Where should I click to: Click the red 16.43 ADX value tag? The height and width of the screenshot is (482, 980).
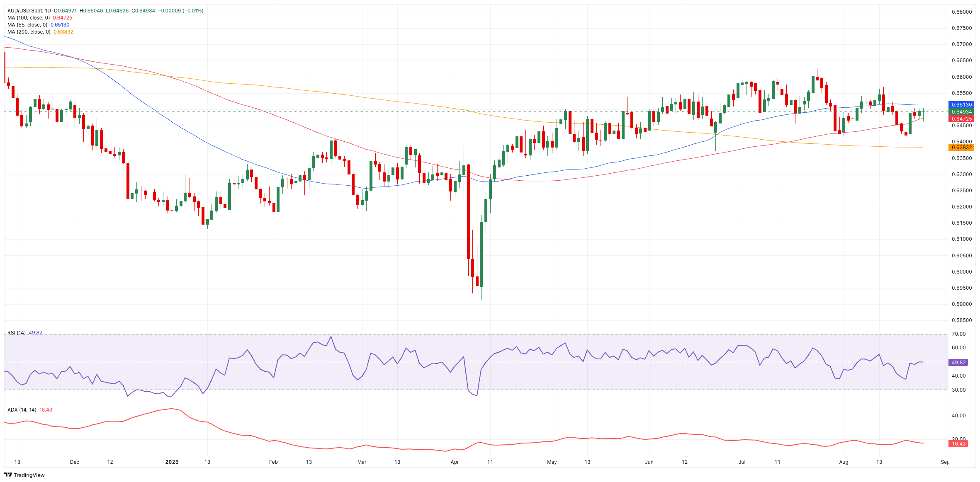pos(958,444)
